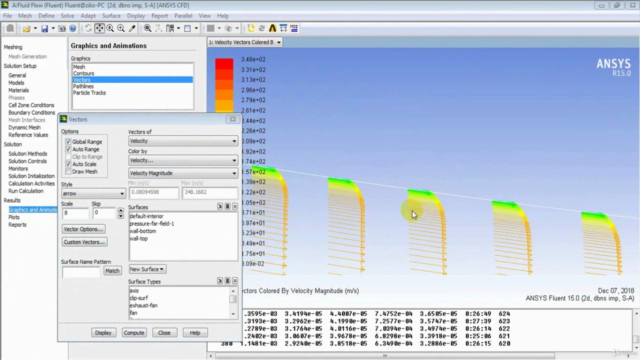This screenshot has width=640, height=360.
Task: Open the Solve menu
Action: pos(67,16)
